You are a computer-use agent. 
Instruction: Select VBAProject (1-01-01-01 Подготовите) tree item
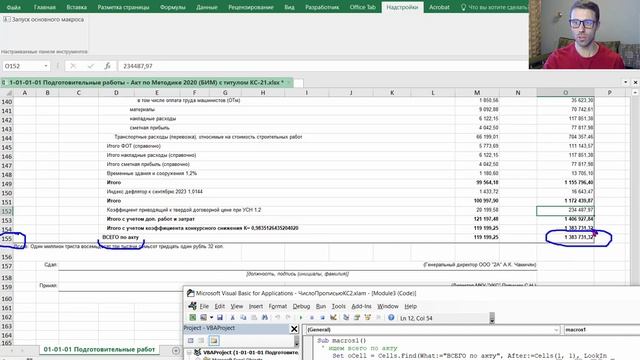tap(251, 352)
